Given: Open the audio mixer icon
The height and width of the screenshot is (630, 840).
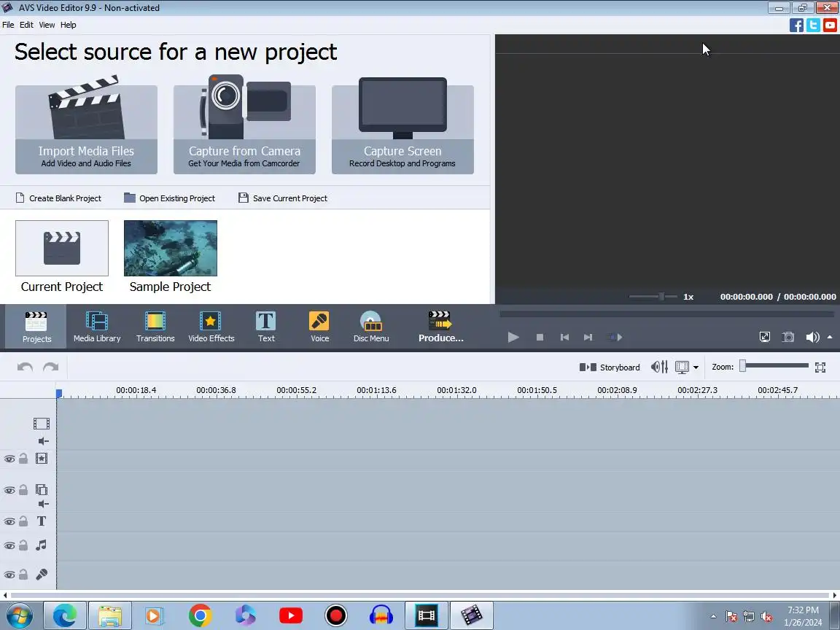Looking at the screenshot, I should [659, 367].
